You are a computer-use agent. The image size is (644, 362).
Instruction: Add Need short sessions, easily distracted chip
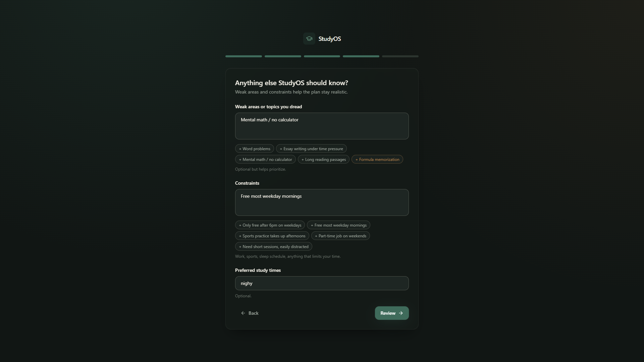(x=274, y=247)
